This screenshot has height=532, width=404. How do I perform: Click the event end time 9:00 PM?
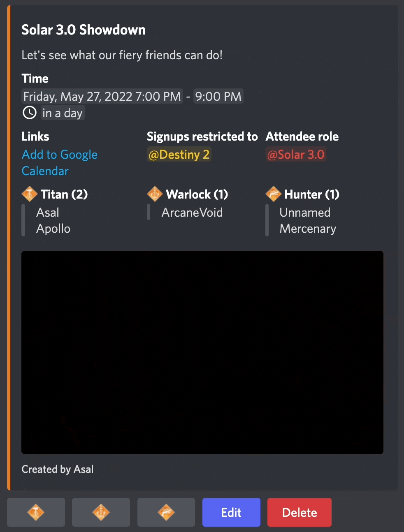pyautogui.click(x=218, y=96)
